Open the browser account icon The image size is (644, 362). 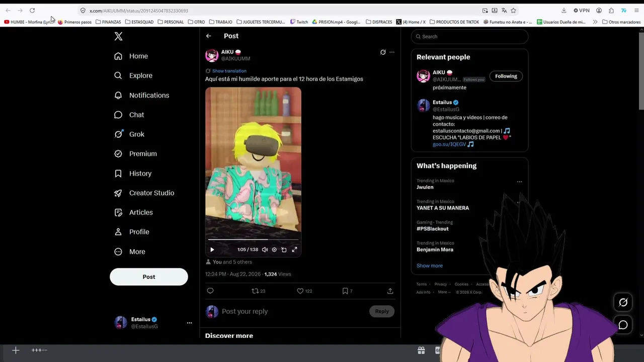599,11
